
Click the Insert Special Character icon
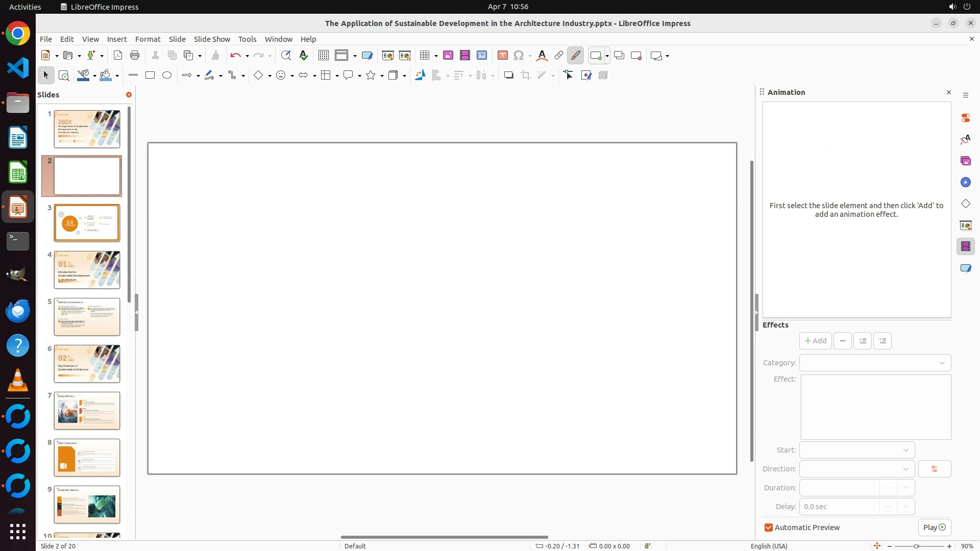(x=519, y=56)
